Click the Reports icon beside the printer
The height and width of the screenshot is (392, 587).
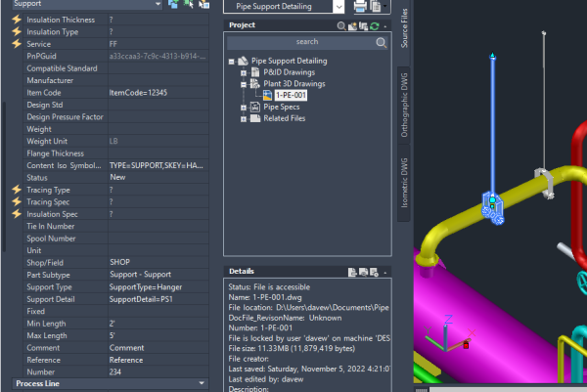[x=375, y=6]
